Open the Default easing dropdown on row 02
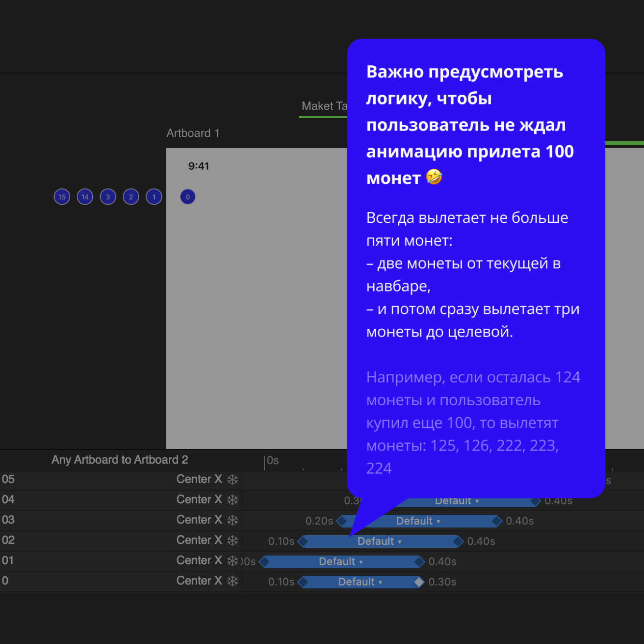 click(x=380, y=542)
